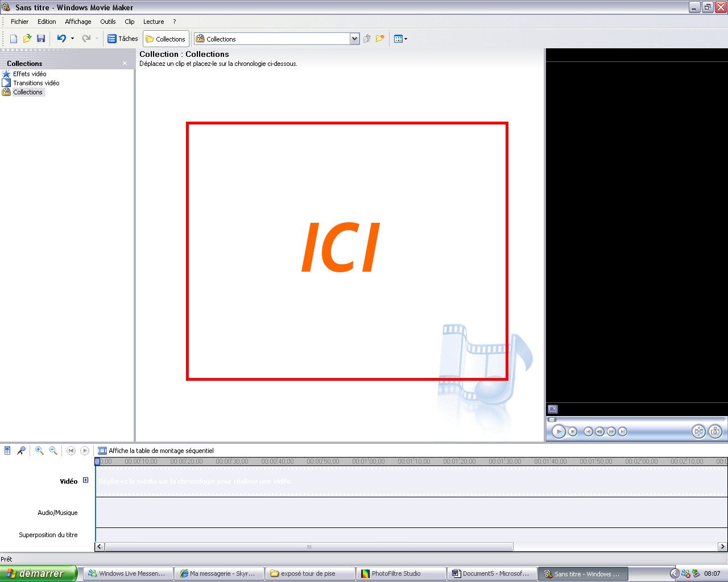Click the 08:07 clock in the tray
The height and width of the screenshot is (582, 728).
coord(712,573)
